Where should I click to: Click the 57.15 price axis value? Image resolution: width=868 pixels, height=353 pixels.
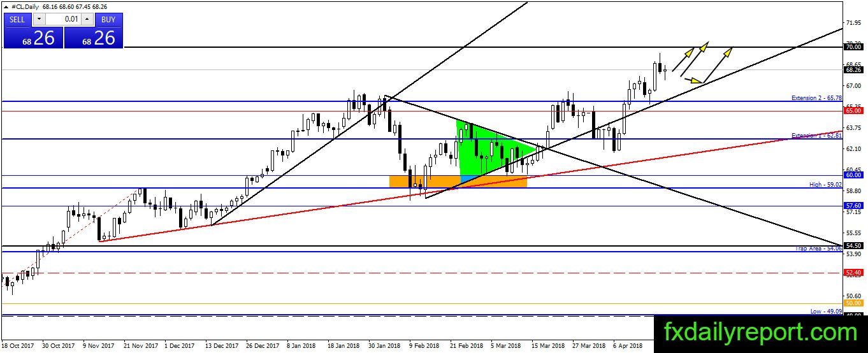(853, 212)
